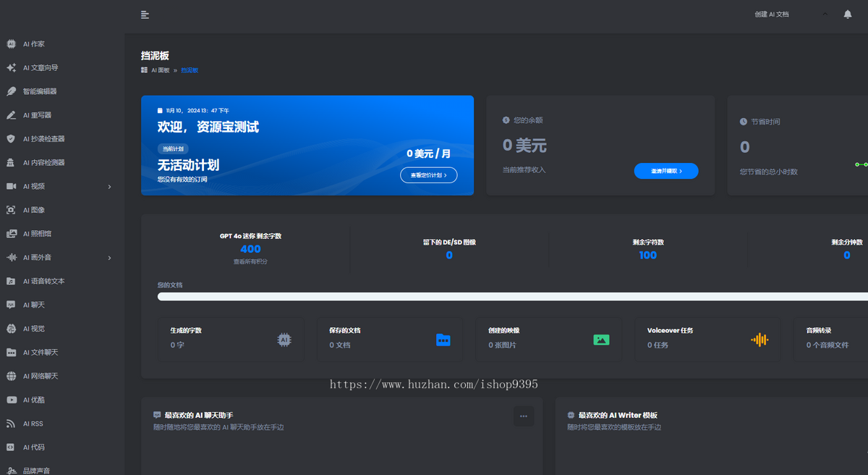Click 最喜欢的 AI Writer 模板 heading
The image size is (868, 475).
(618, 416)
